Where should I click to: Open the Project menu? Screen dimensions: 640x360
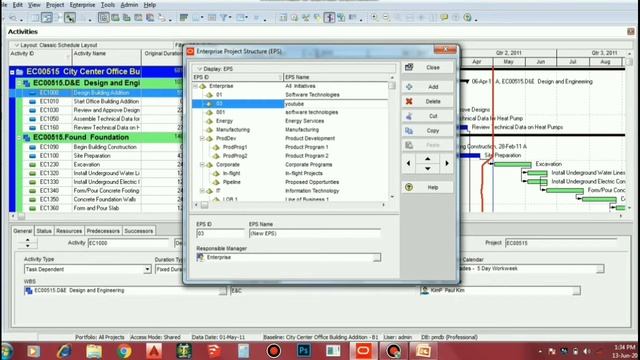coord(55,5)
